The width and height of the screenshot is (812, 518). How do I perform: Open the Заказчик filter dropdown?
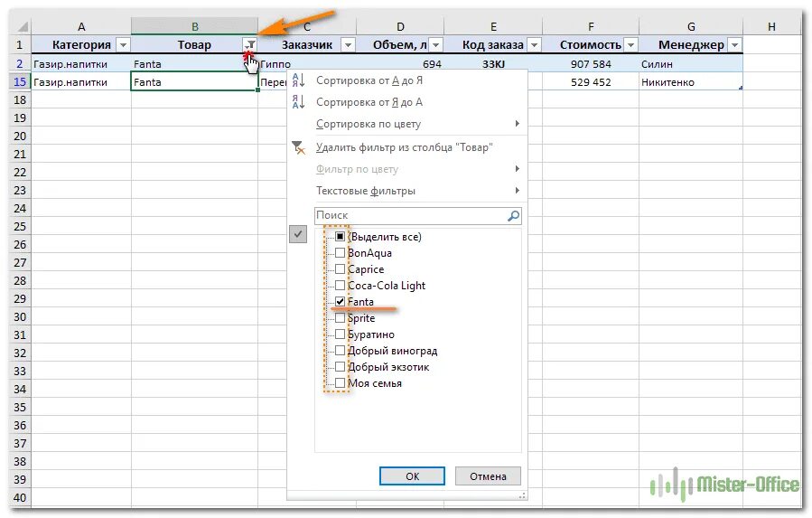349,45
